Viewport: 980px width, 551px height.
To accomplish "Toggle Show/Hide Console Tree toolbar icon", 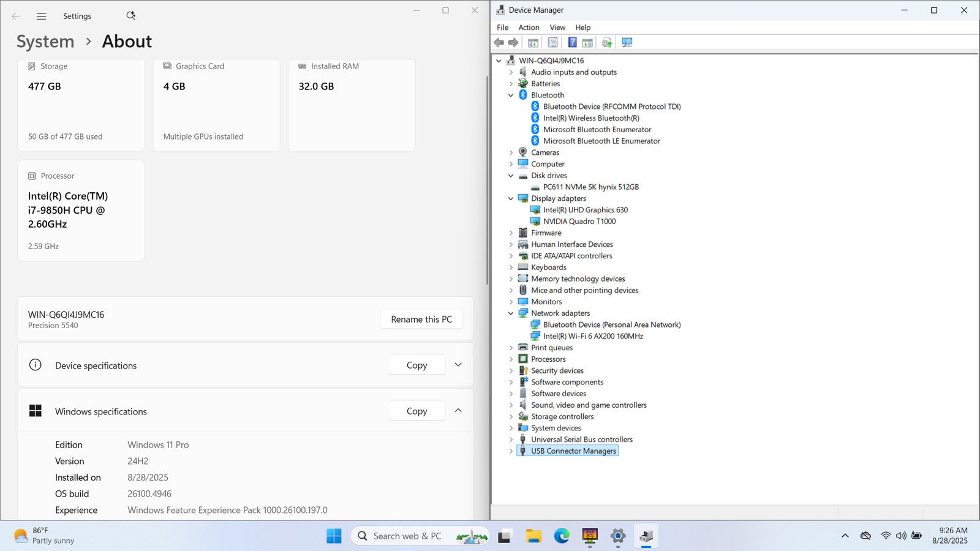I will tap(533, 42).
